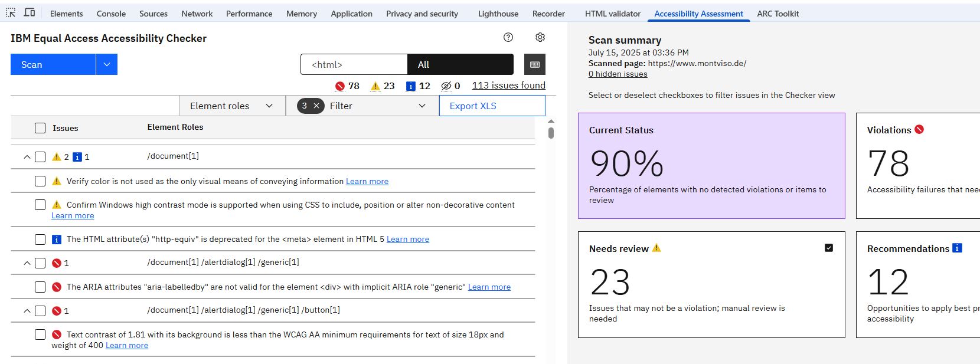Image resolution: width=980 pixels, height=364 pixels.
Task: Click the info icon beside Recommendations card title
Action: (x=958, y=248)
